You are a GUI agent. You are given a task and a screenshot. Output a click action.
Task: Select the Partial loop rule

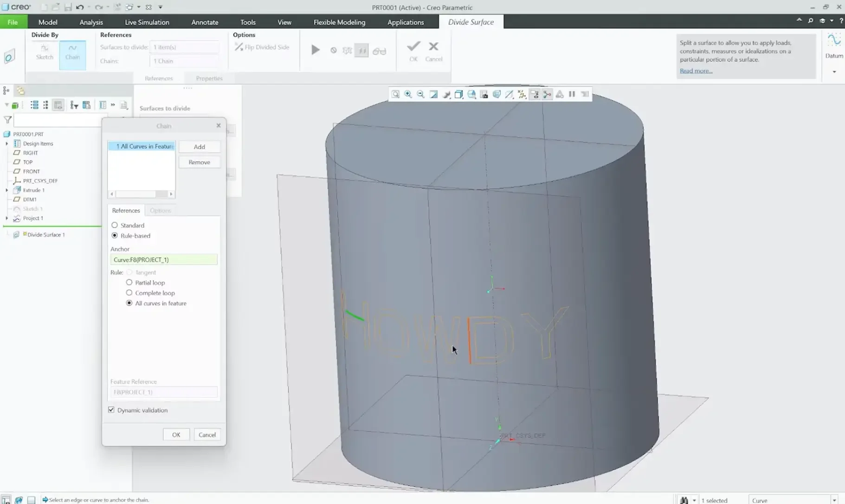click(x=129, y=282)
